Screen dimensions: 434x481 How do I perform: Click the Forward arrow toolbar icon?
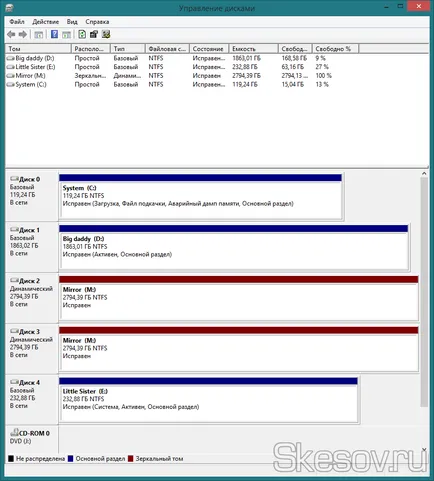click(23, 34)
